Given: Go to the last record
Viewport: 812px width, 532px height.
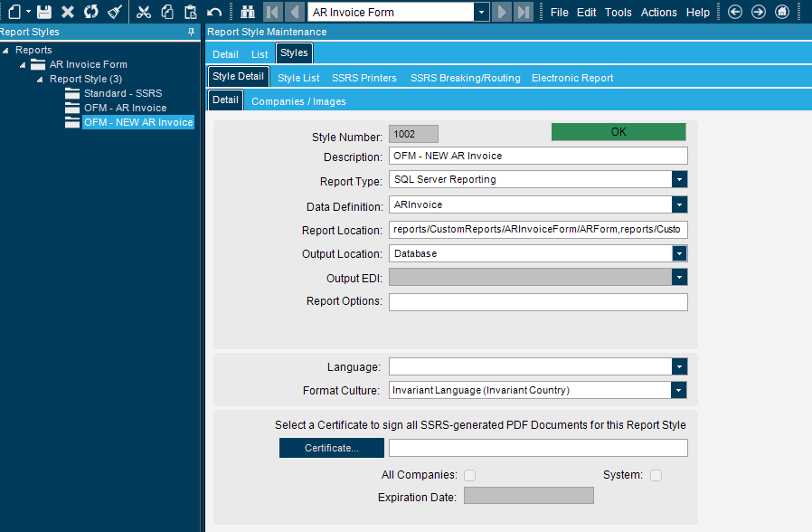Looking at the screenshot, I should click(524, 12).
